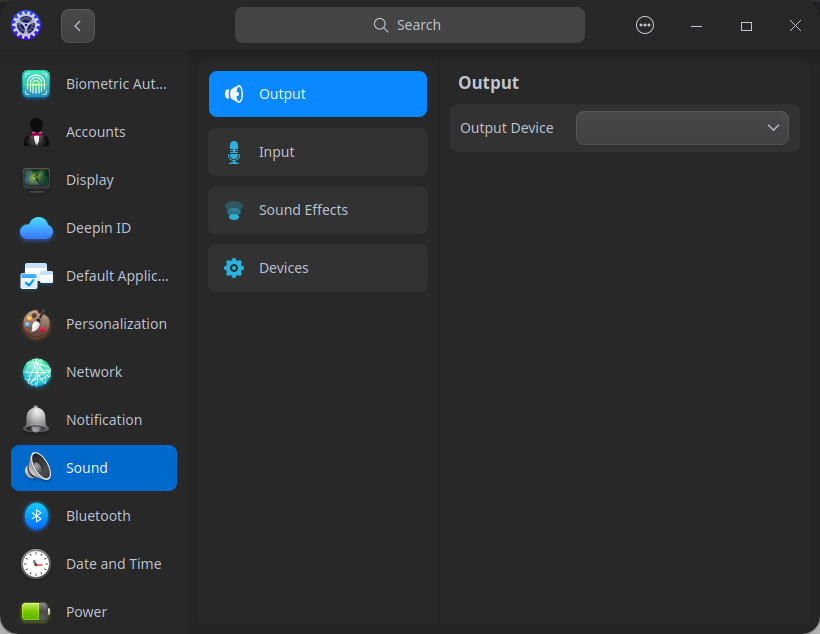Viewport: 820px width, 634px height.
Task: Go back with the back arrow button
Action: [77, 26]
